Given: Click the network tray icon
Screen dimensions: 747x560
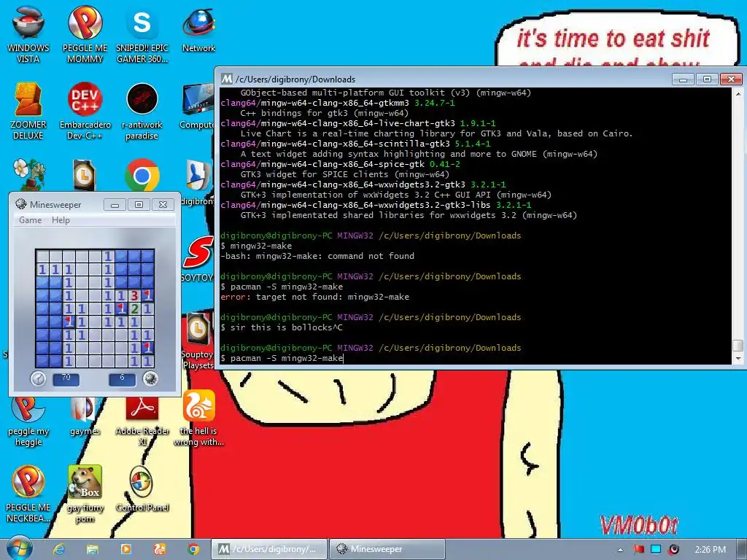Looking at the screenshot, I should (656, 550).
